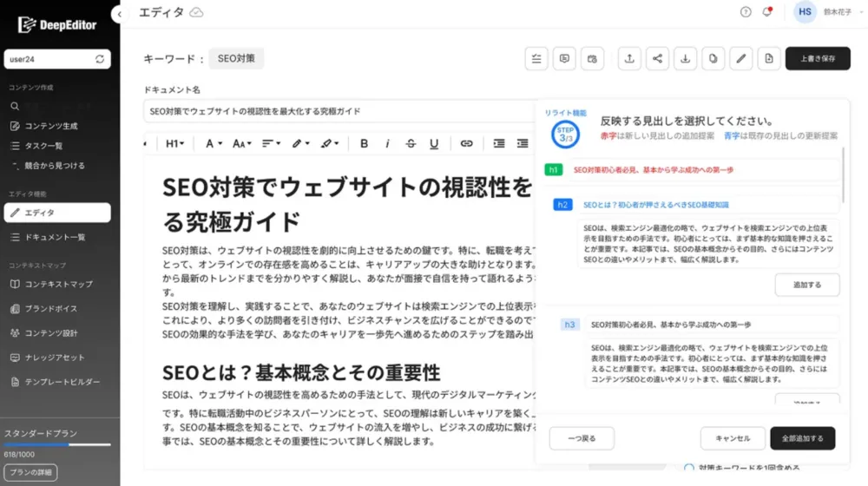Open the text alignment dropdown

(271, 143)
